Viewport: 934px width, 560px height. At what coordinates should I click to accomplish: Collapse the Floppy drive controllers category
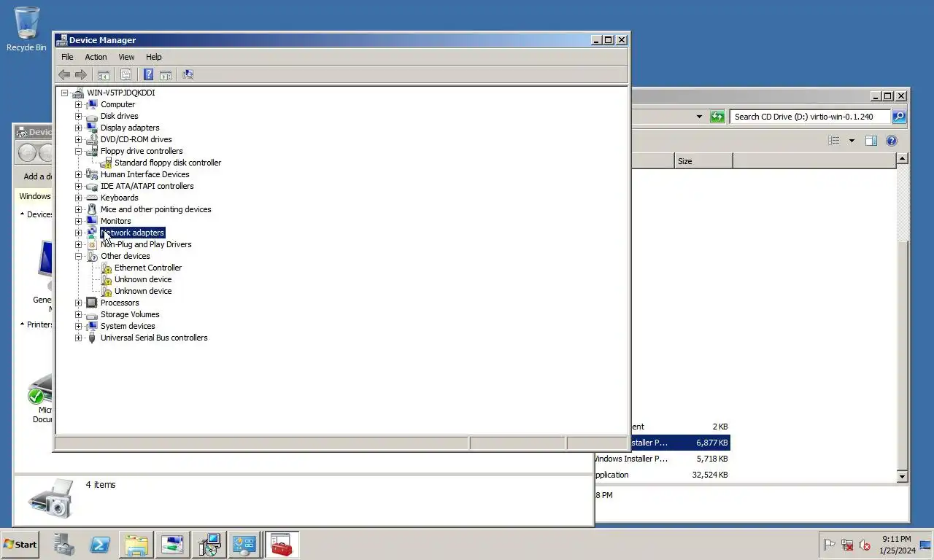78,151
